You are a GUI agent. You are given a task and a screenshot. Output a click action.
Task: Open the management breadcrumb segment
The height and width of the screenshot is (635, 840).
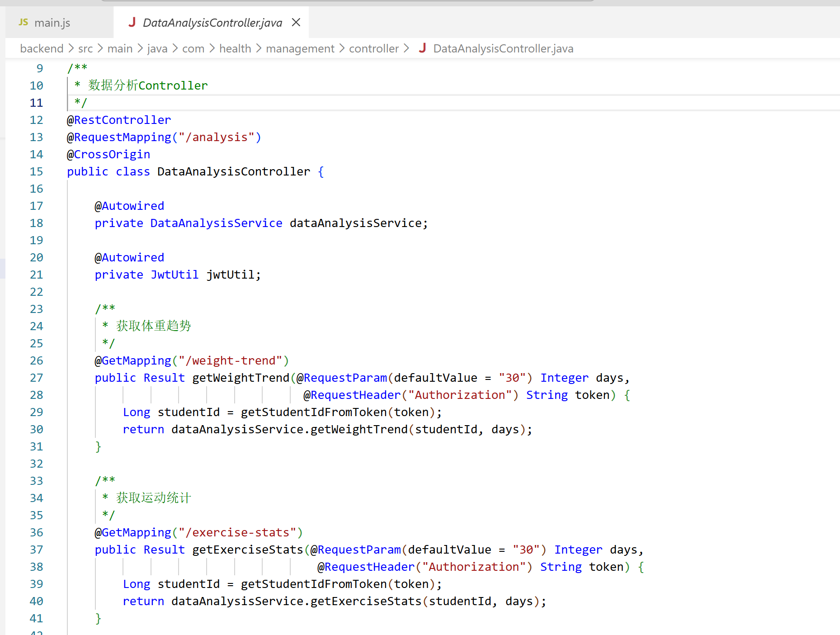(x=300, y=48)
